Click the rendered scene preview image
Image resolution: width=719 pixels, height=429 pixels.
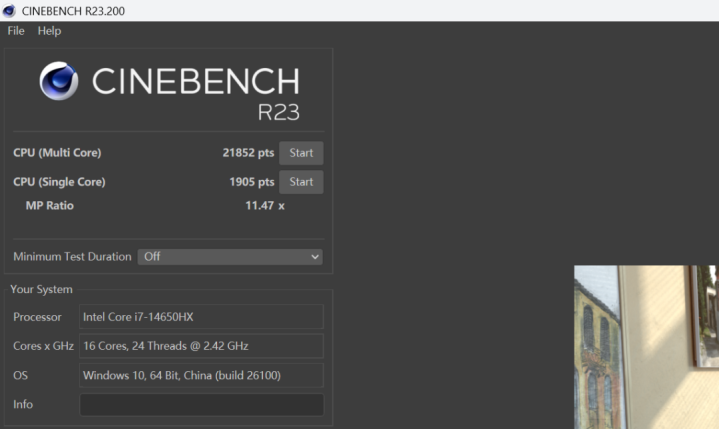pyautogui.click(x=646, y=347)
